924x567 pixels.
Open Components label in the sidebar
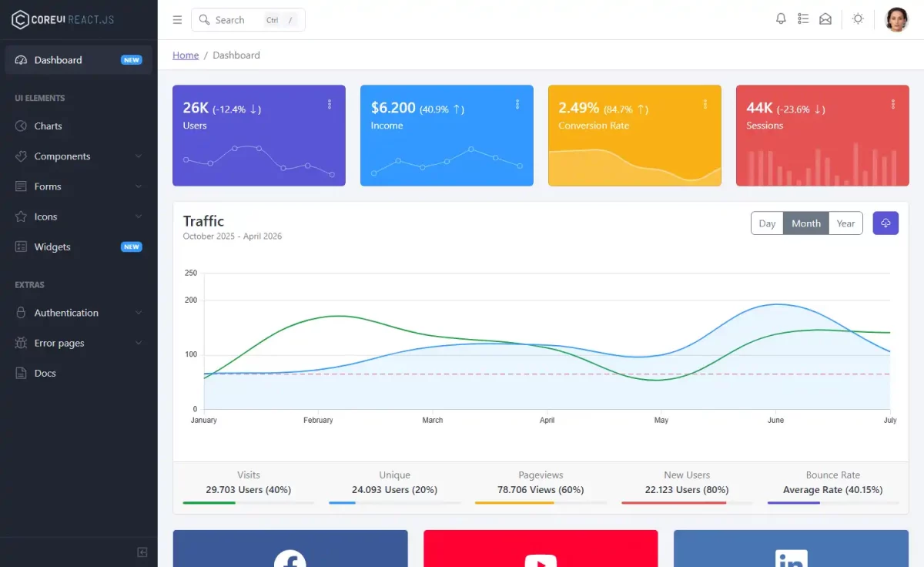(62, 156)
